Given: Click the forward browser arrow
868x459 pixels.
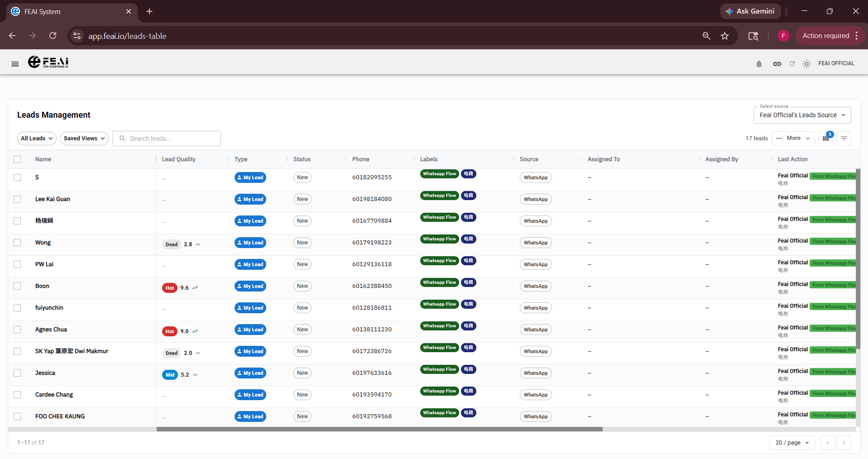Looking at the screenshot, I should 32,36.
